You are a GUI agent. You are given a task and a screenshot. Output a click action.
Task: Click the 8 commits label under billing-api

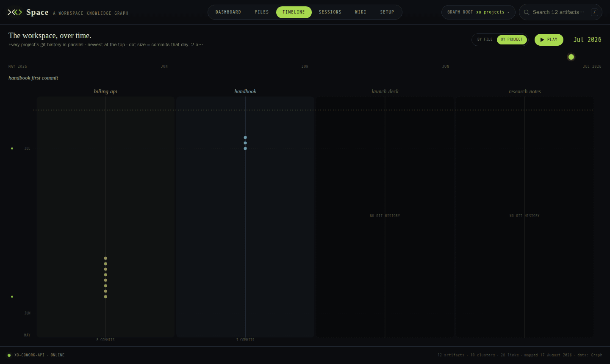click(105, 340)
